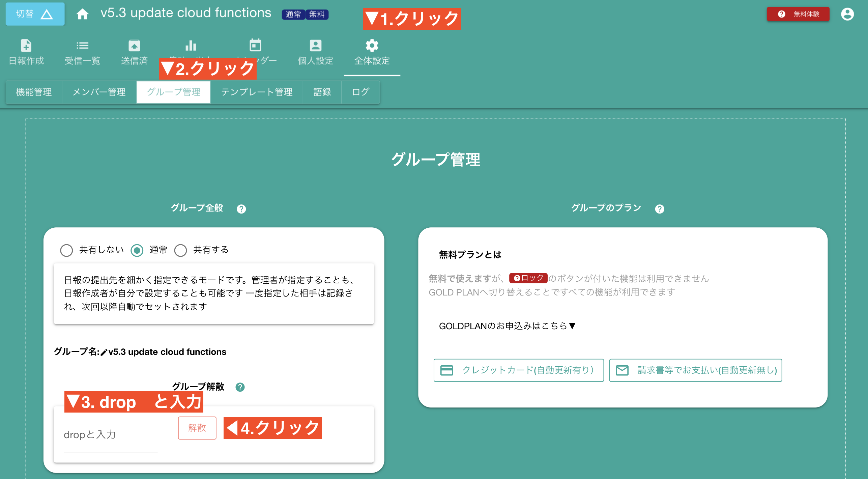Click 切替 switch button

[35, 14]
